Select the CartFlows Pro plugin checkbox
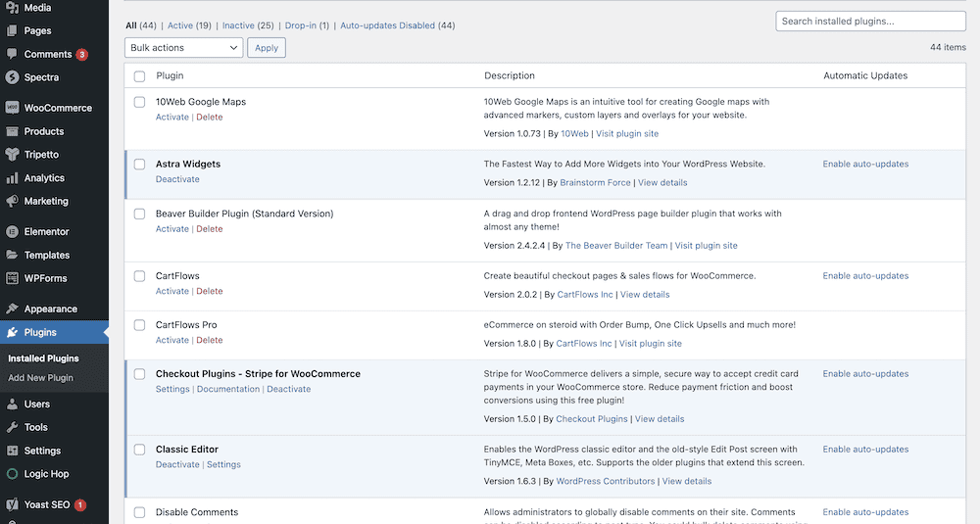980x524 pixels. pyautogui.click(x=139, y=325)
